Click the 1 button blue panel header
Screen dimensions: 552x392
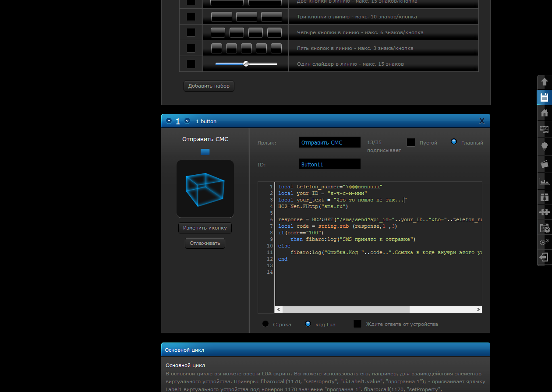326,121
